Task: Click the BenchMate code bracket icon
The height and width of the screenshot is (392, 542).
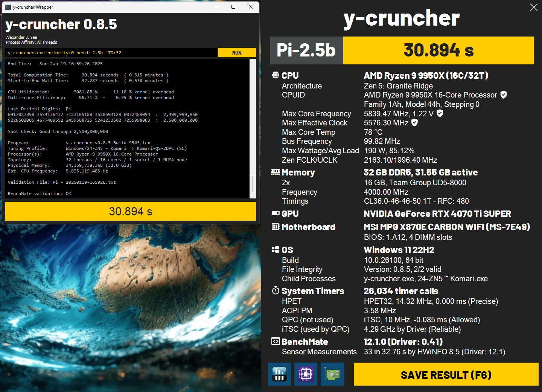Action: click(x=276, y=341)
